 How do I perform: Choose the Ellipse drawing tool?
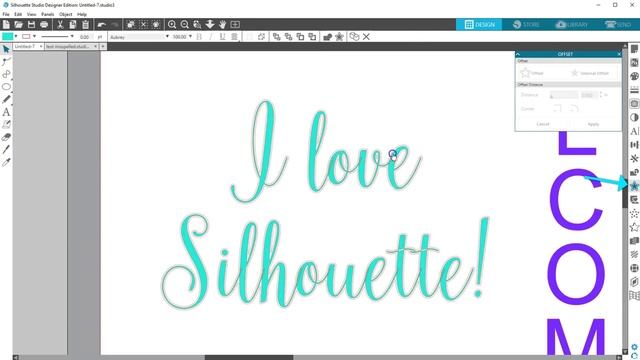pos(6,87)
